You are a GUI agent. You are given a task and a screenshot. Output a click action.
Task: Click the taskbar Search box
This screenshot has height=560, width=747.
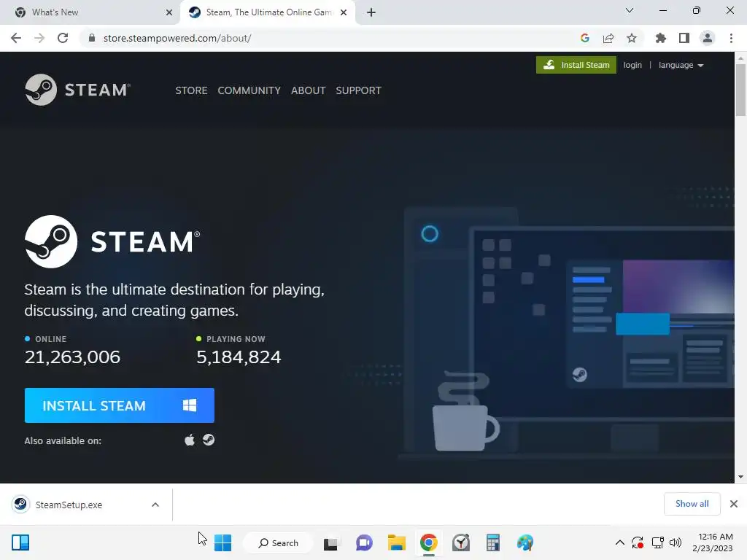(278, 542)
